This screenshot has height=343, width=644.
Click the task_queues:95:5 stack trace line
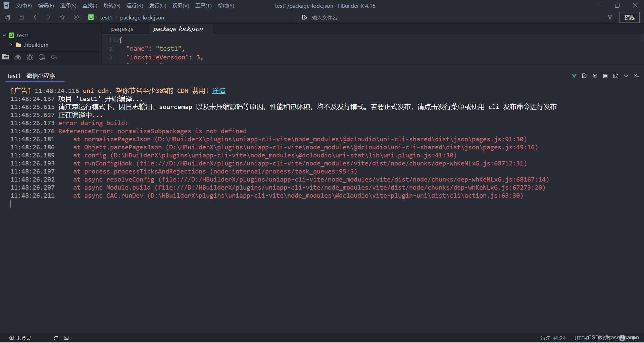coord(215,171)
